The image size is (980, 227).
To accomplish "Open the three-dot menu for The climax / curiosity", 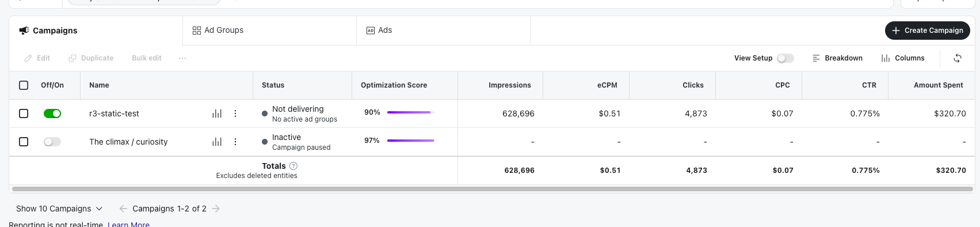I will pos(235,142).
